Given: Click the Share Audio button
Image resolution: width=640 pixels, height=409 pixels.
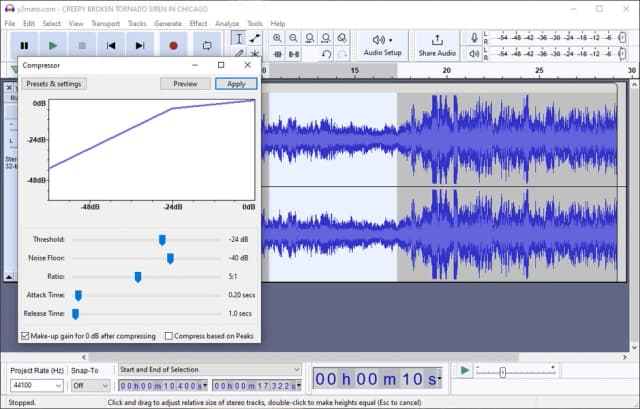Looking at the screenshot, I should point(437,45).
